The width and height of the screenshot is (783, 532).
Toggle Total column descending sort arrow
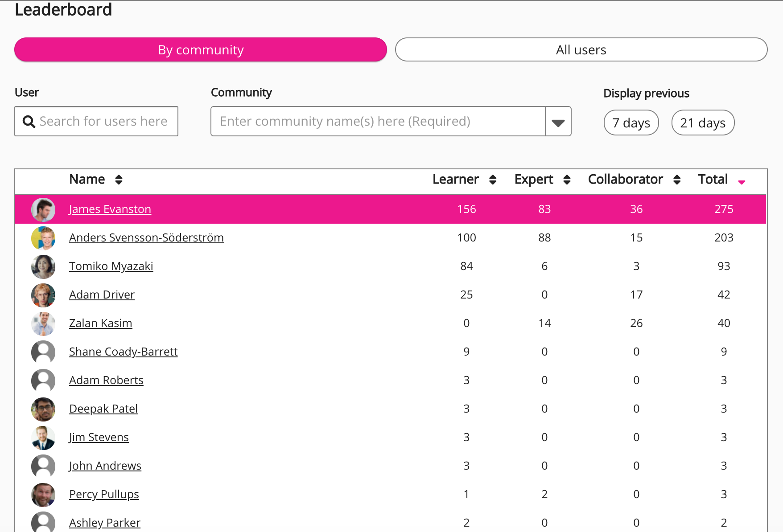tap(742, 182)
